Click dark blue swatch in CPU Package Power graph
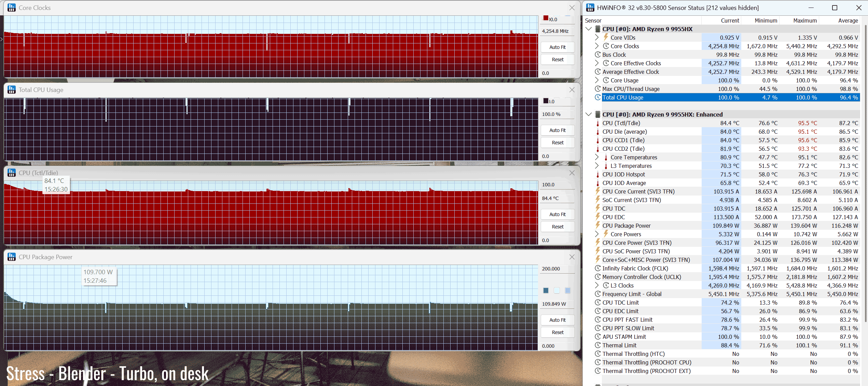This screenshot has width=868, height=386. [x=546, y=291]
